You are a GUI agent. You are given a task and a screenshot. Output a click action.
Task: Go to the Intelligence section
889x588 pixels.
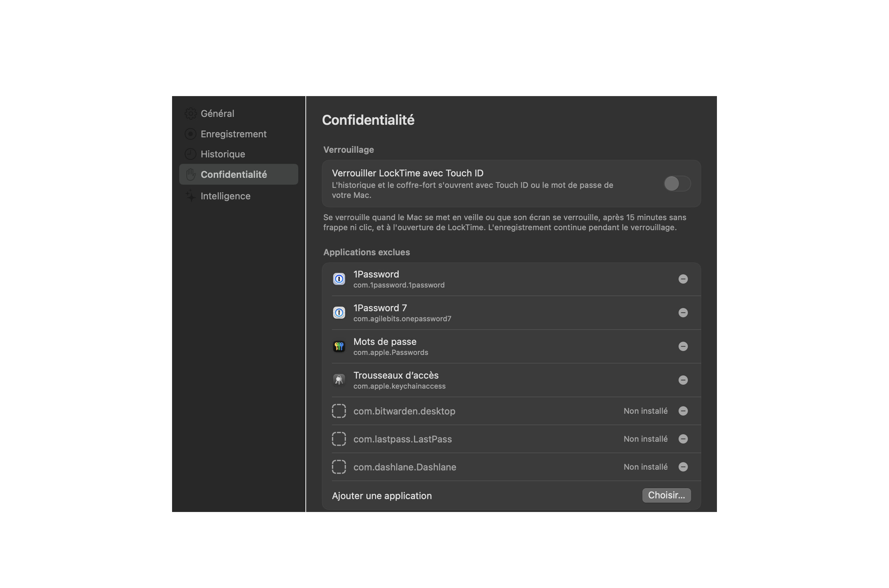pyautogui.click(x=238, y=196)
